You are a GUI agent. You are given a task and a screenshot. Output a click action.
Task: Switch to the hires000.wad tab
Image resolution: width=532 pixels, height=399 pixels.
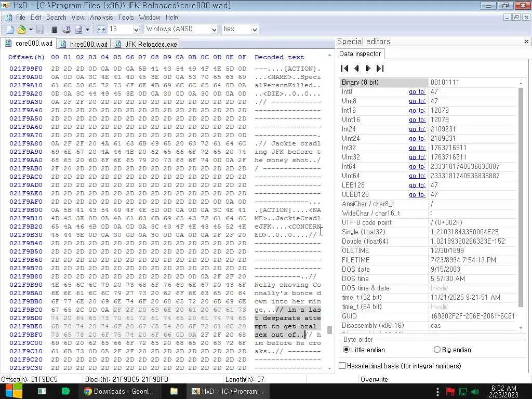coord(84,44)
